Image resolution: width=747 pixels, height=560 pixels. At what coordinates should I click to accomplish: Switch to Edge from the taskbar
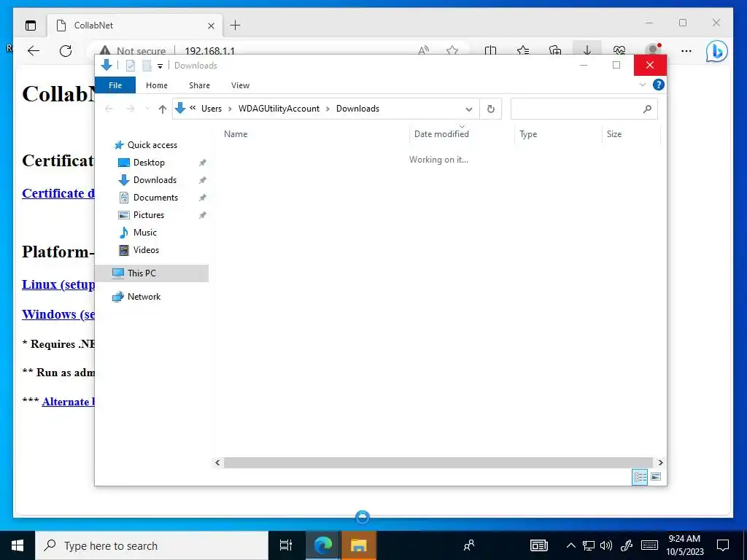click(x=322, y=545)
